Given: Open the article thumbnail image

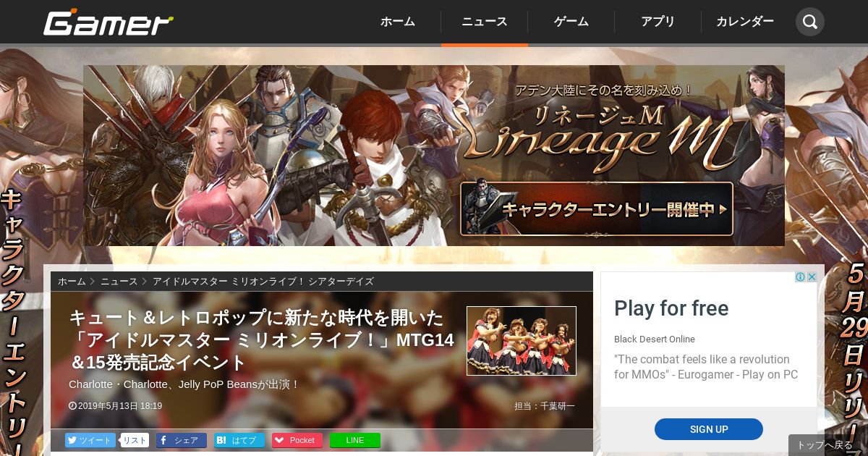Looking at the screenshot, I should pos(522,341).
